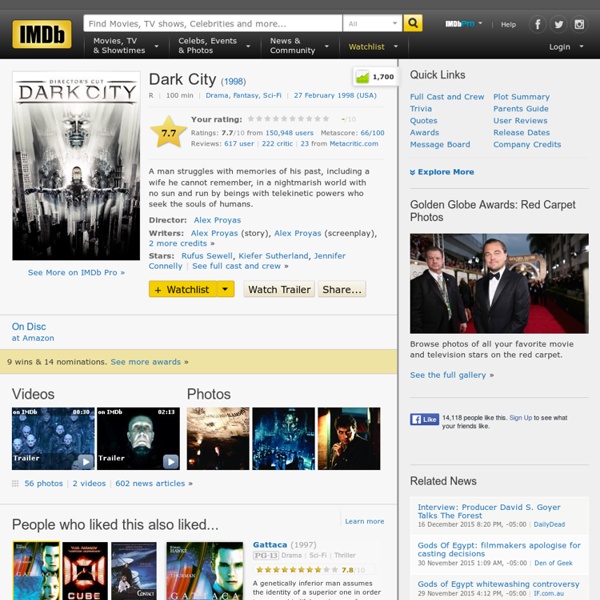Open the blue city photo thumbnail
The width and height of the screenshot is (600, 600).
pyautogui.click(x=284, y=439)
